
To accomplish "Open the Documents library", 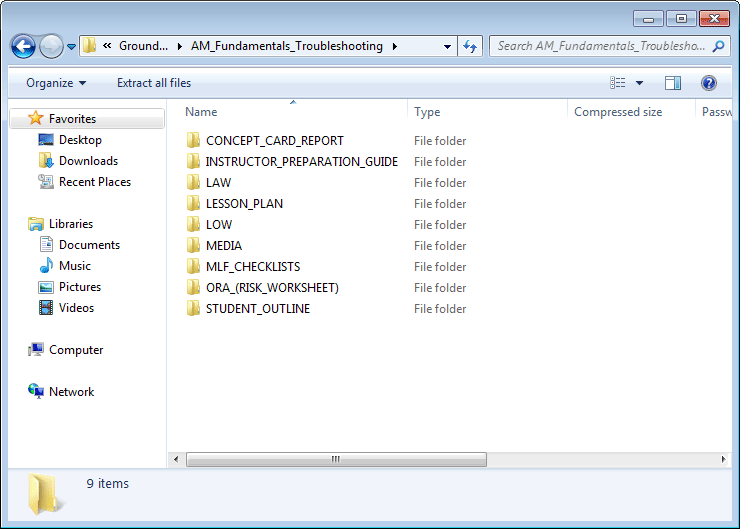I will coord(89,245).
